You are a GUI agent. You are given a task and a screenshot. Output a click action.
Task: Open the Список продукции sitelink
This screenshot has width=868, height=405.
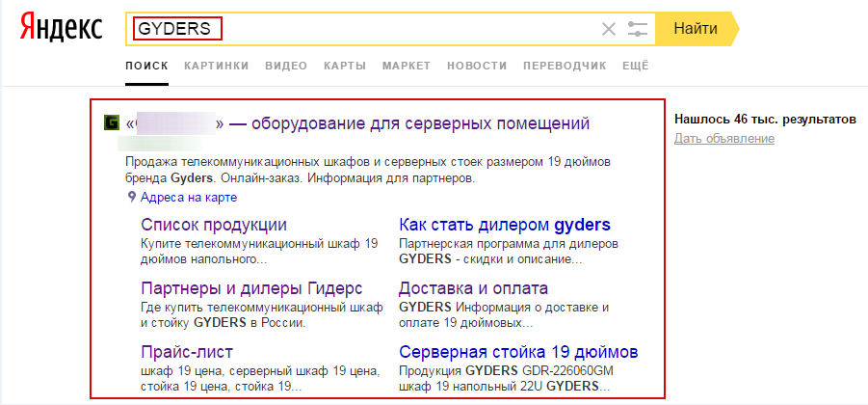pos(214,225)
